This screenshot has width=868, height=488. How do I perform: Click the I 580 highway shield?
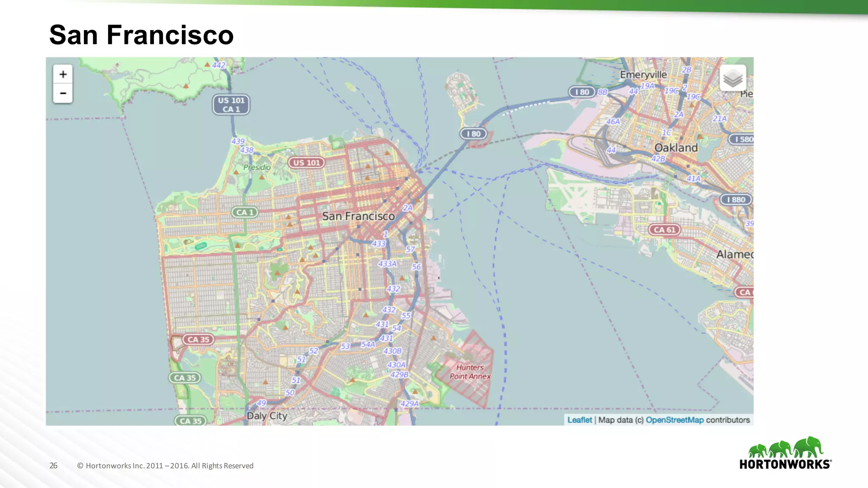(x=743, y=139)
